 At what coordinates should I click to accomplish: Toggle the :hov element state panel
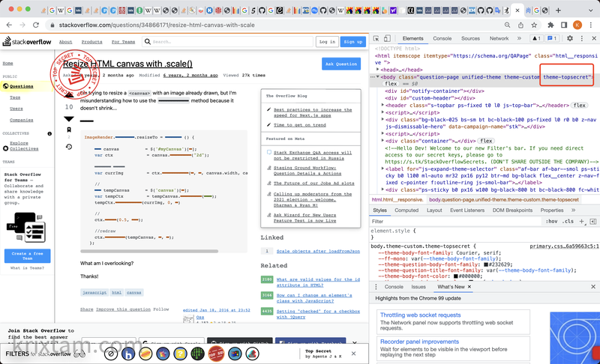pyautogui.click(x=552, y=222)
